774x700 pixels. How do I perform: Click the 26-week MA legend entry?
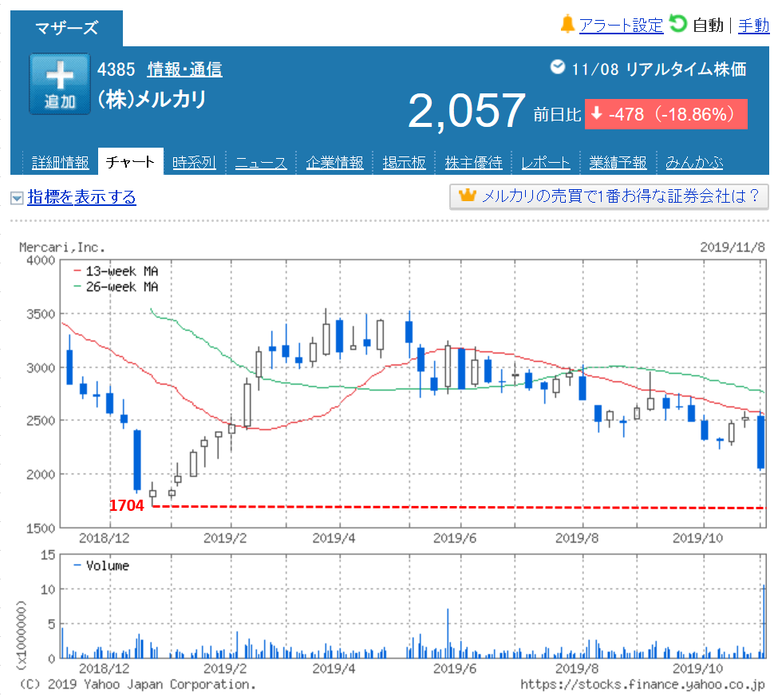pyautogui.click(x=116, y=287)
